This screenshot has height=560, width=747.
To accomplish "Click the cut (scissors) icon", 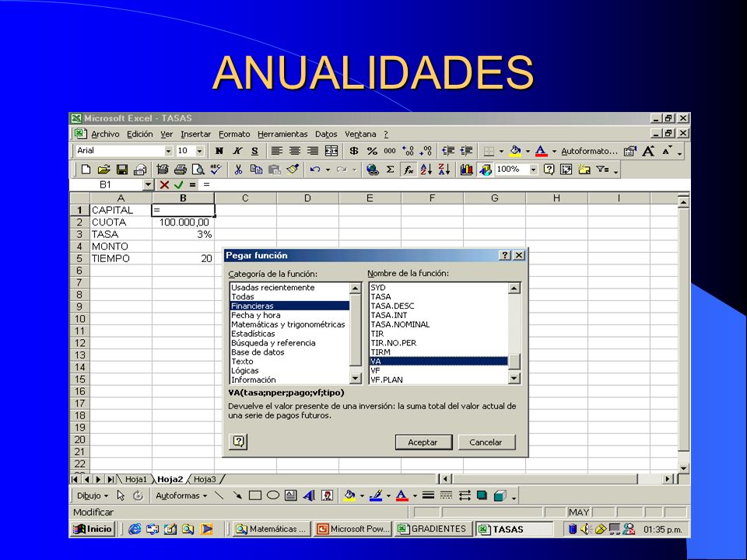I will (239, 169).
